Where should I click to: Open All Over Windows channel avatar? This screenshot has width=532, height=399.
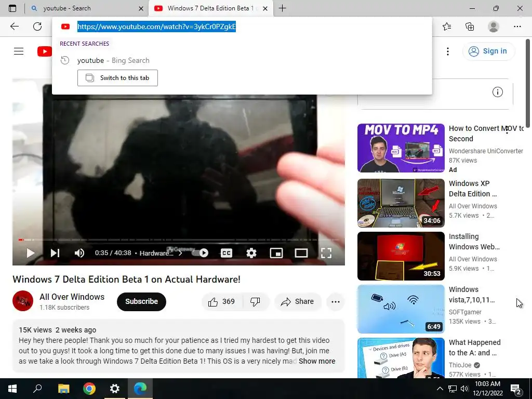[x=23, y=301]
